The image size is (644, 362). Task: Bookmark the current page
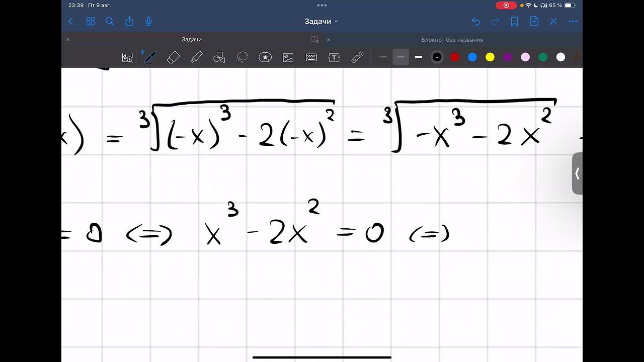pyautogui.click(x=514, y=22)
